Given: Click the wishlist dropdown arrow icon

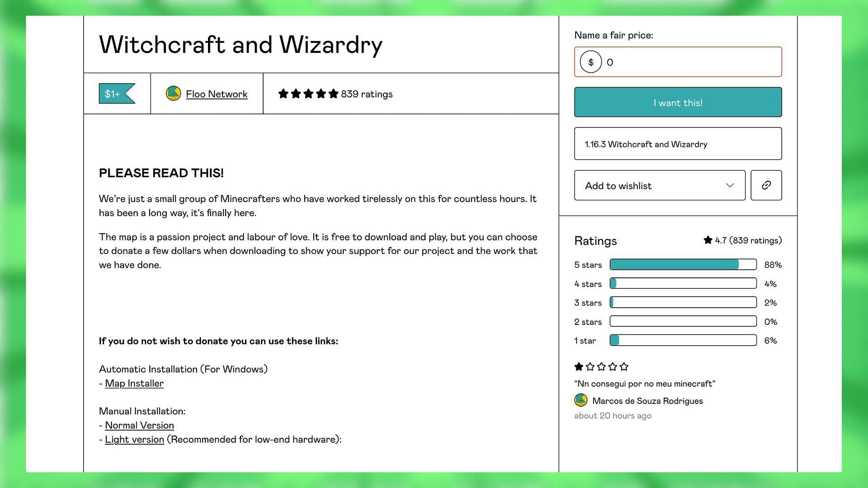Looking at the screenshot, I should pyautogui.click(x=729, y=185).
